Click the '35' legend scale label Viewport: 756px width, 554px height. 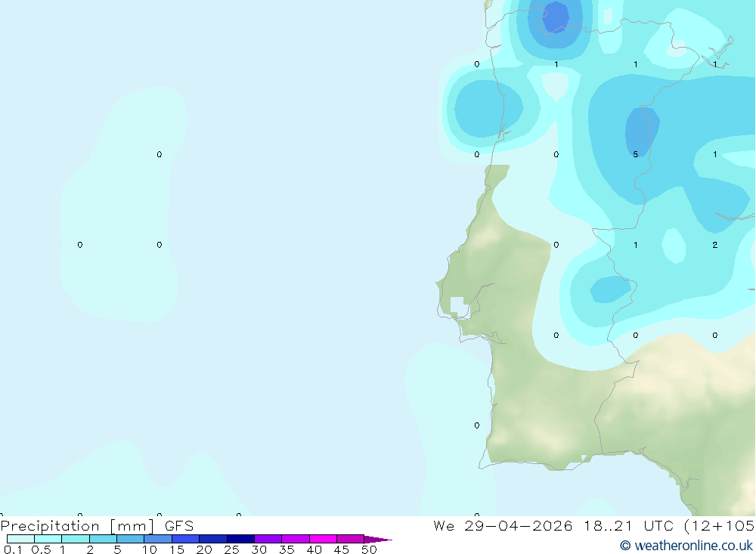287,549
